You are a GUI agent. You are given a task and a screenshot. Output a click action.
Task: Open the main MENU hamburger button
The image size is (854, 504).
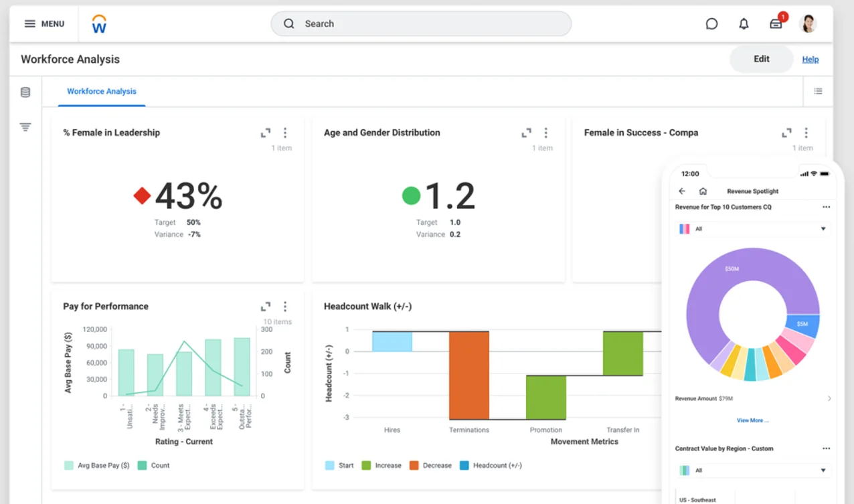click(44, 23)
